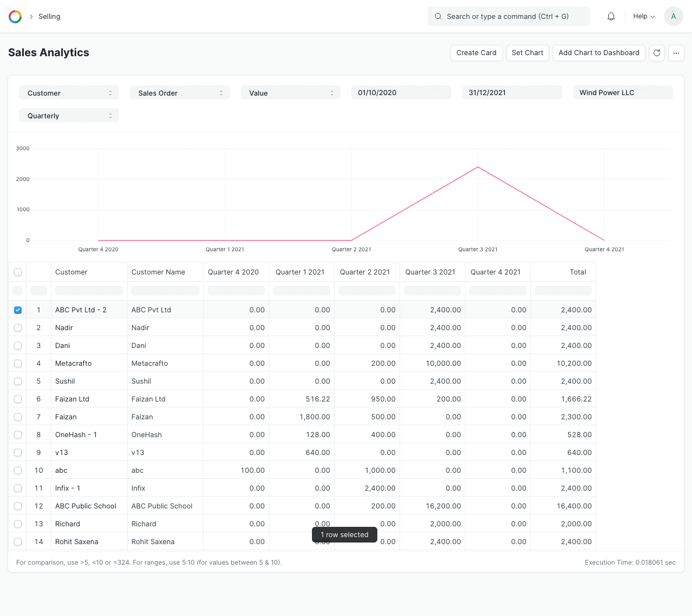The height and width of the screenshot is (616, 692).
Task: Change the Quarterly range dropdown
Action: tap(69, 116)
